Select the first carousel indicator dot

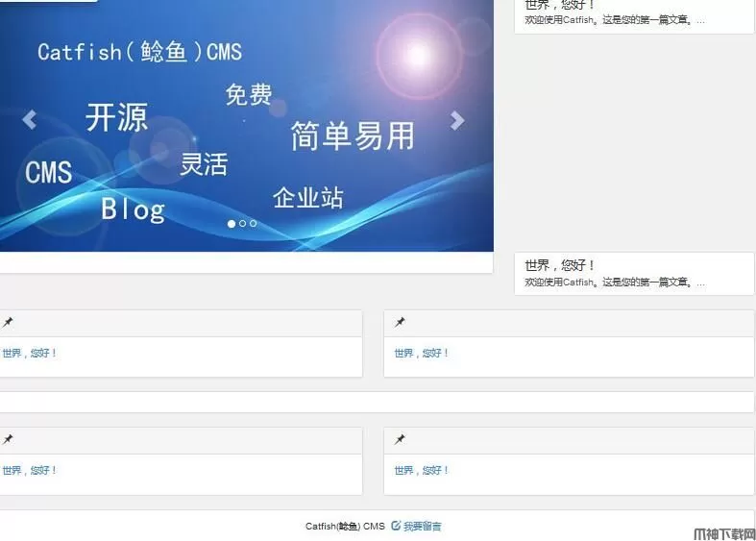point(232,224)
